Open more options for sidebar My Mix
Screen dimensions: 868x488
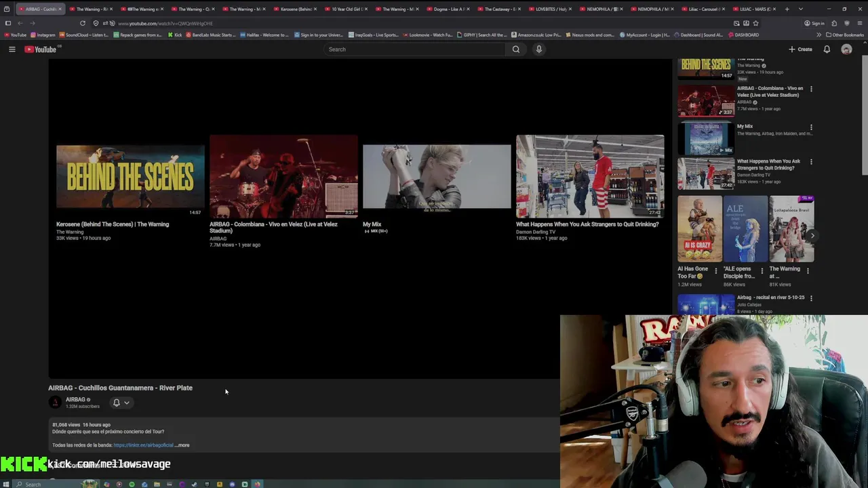[x=811, y=127]
